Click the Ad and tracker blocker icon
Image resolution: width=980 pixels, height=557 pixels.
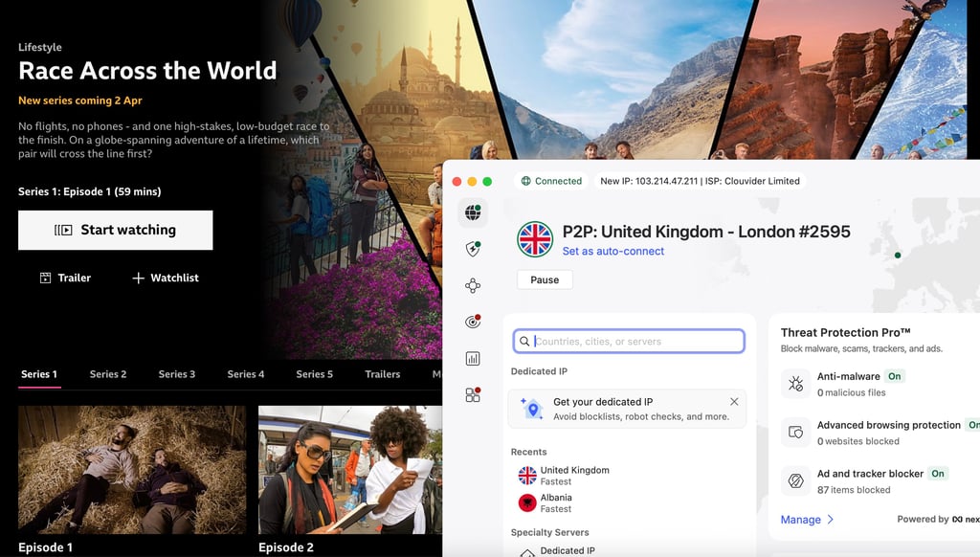(795, 480)
